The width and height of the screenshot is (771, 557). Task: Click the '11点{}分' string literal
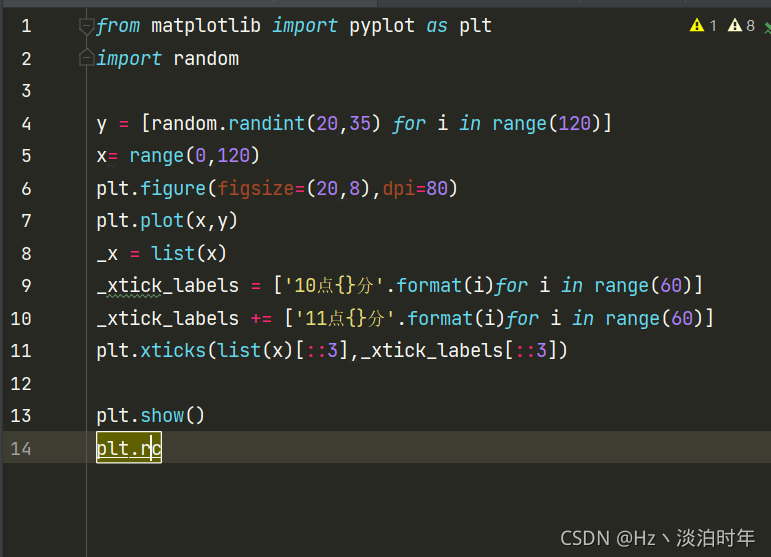pyautogui.click(x=345, y=319)
